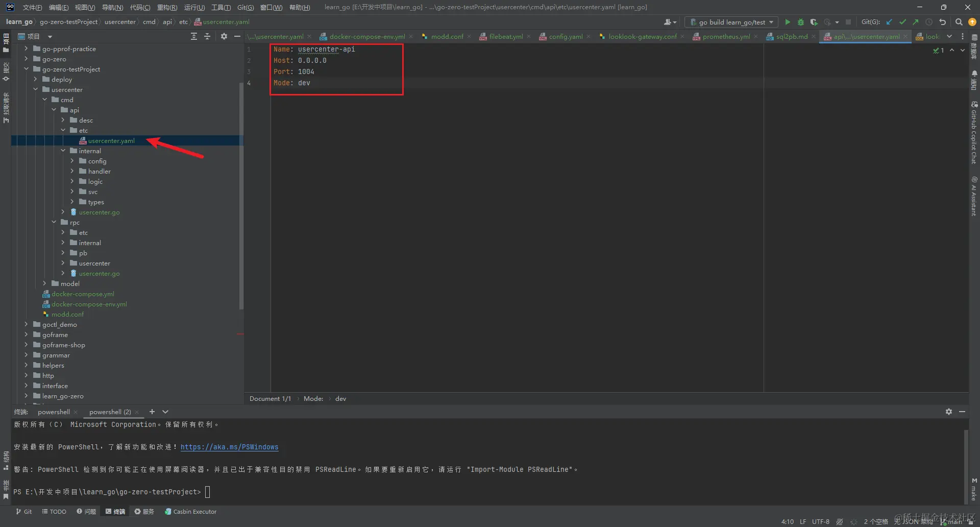980x527 pixels.
Task: Select docker-compose.yml in project tree
Action: coord(83,294)
